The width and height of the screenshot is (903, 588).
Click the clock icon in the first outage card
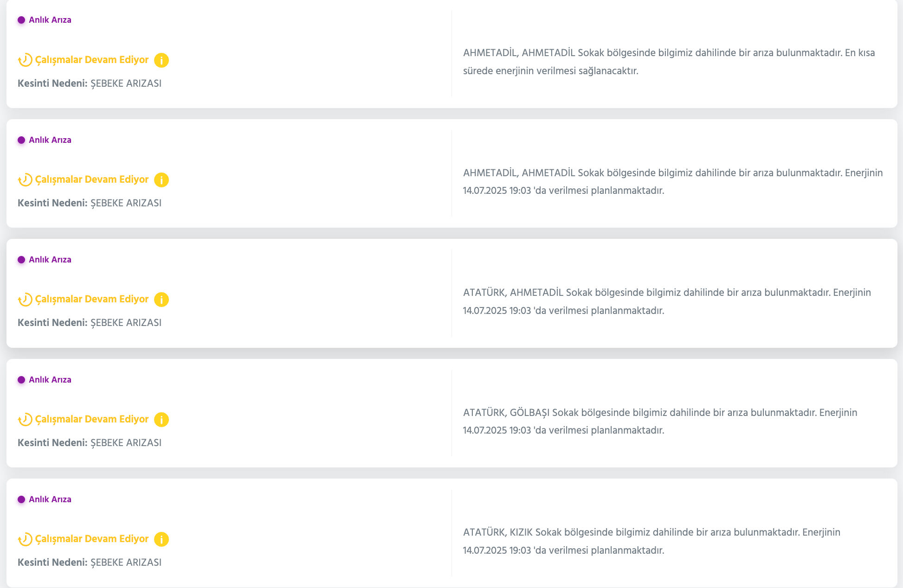pos(25,60)
